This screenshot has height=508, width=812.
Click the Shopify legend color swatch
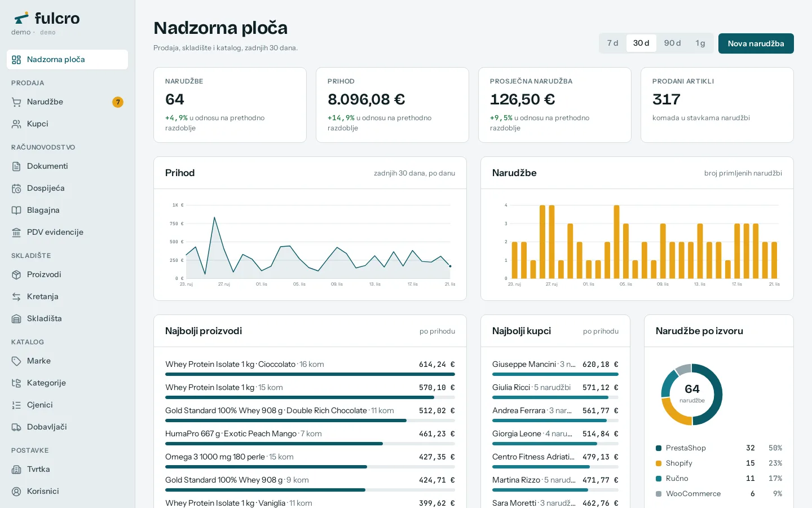pyautogui.click(x=659, y=463)
